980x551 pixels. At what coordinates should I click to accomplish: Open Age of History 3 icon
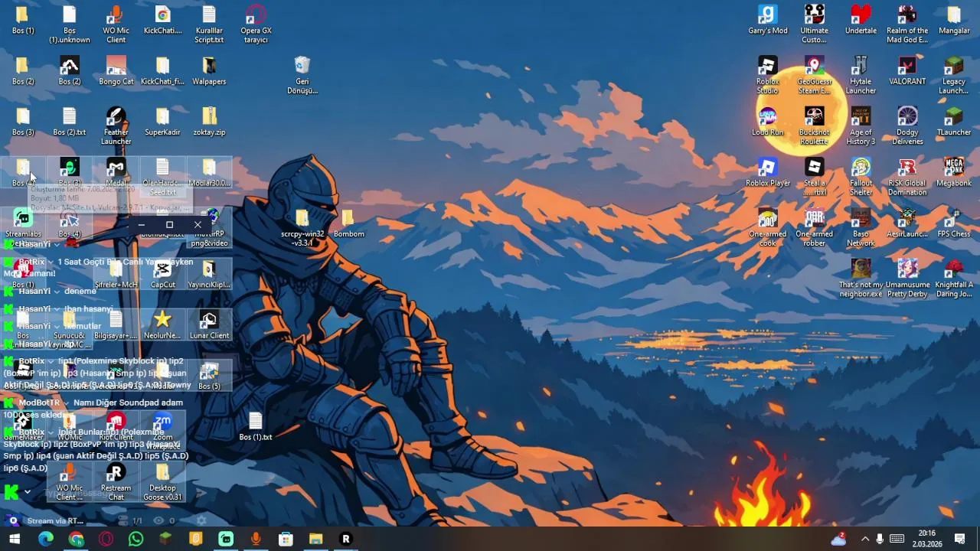click(861, 126)
